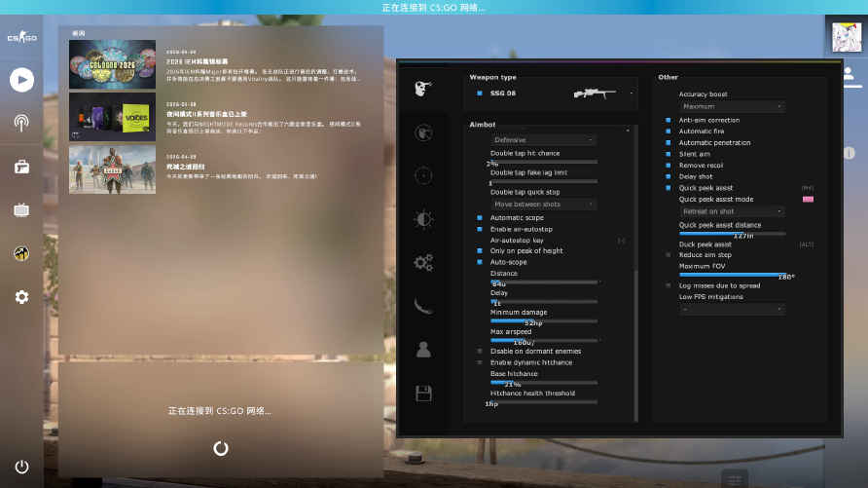Image resolution: width=868 pixels, height=488 pixels.
Task: Enable Log misses due to spread checkbox
Action: click(x=669, y=285)
